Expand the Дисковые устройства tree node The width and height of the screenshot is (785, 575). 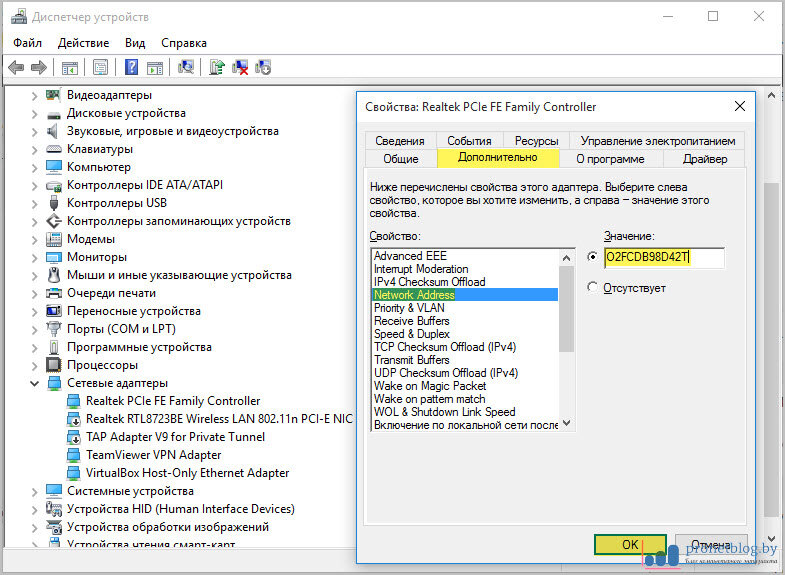34,114
